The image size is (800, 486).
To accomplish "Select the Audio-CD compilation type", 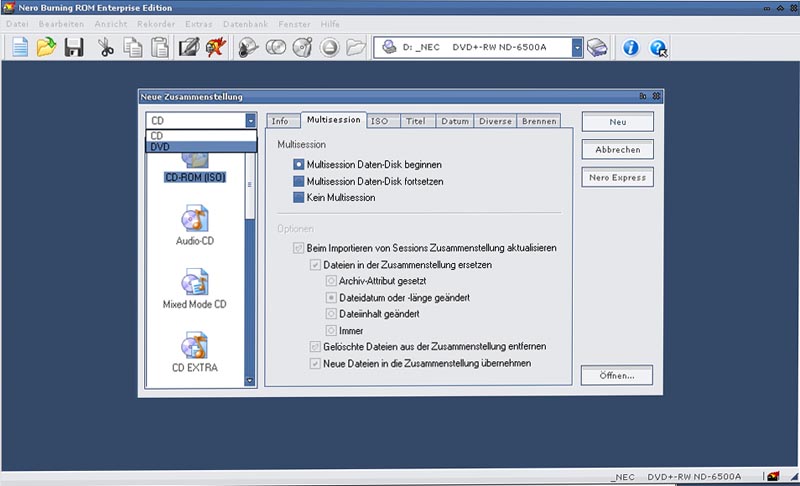I will coord(194,225).
